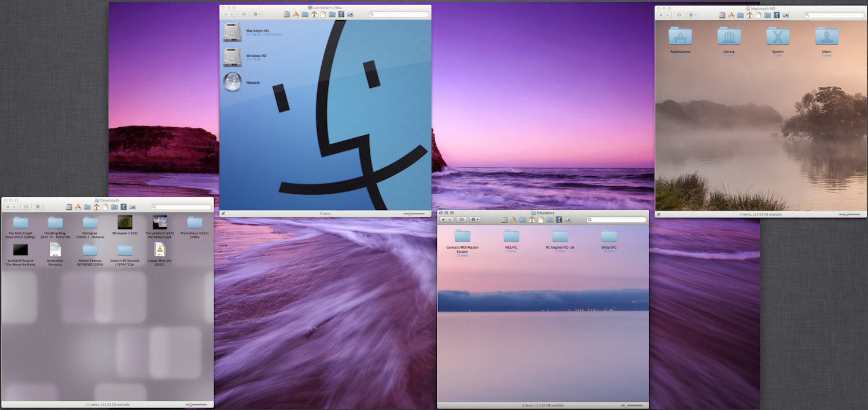Select the Prometheus (2012) 1080p folder
This screenshot has width=868, height=410.
coord(194,223)
